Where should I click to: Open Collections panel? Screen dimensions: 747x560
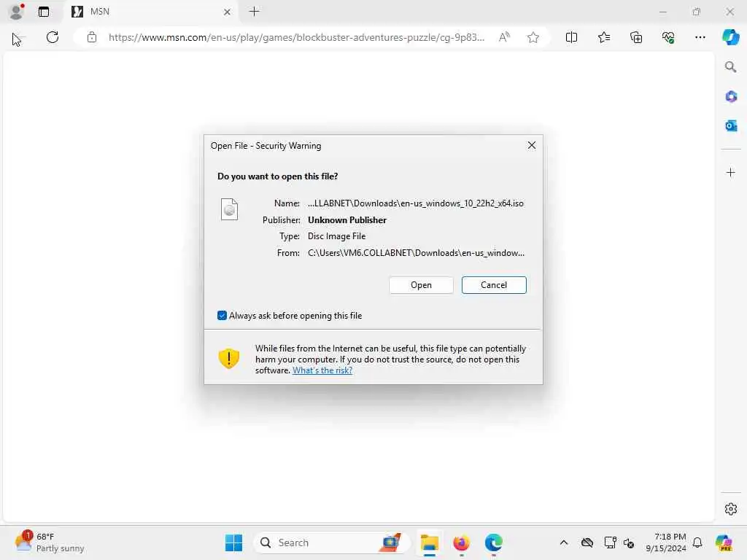pyautogui.click(x=636, y=37)
